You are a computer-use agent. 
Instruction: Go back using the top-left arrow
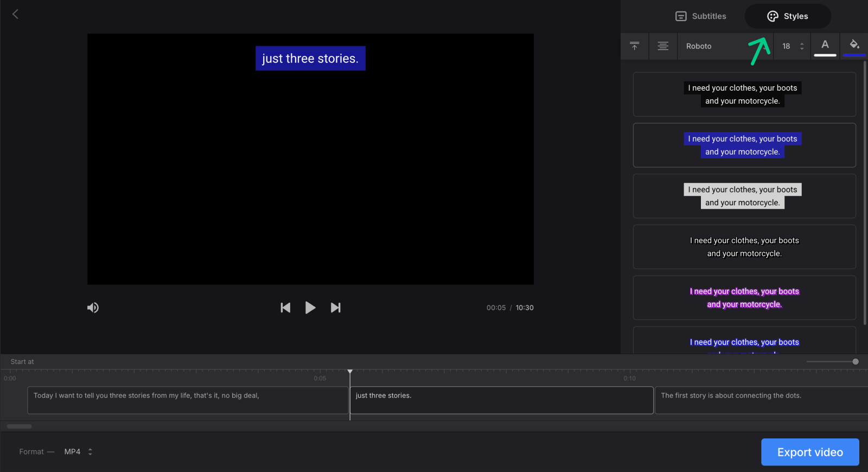pyautogui.click(x=15, y=14)
